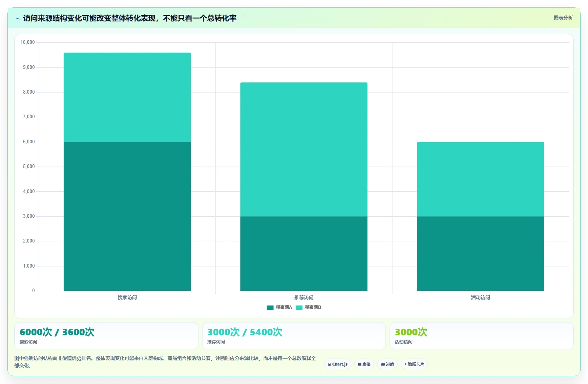Click the 观察期A legend label text
This screenshot has width=588, height=384.
(x=284, y=307)
